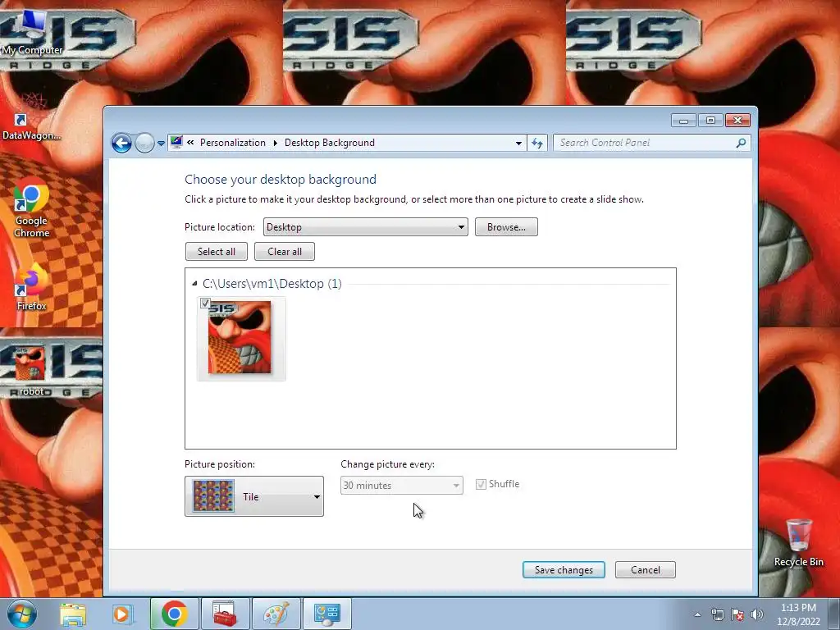Viewport: 840px width, 630px height.
Task: Toggle the Shuffle checkbox
Action: coord(481,484)
